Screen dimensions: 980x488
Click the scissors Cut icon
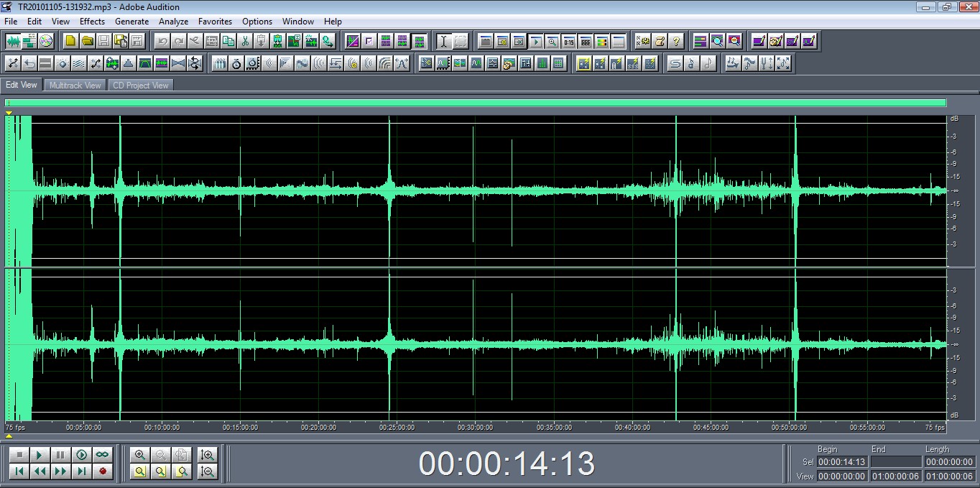coord(245,41)
